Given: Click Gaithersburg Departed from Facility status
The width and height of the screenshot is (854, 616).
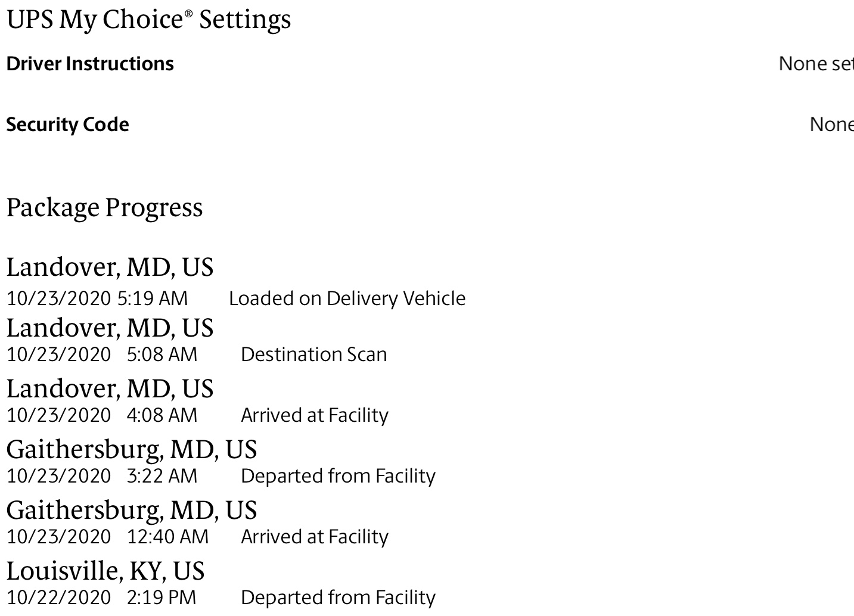Looking at the screenshot, I should point(338,476).
